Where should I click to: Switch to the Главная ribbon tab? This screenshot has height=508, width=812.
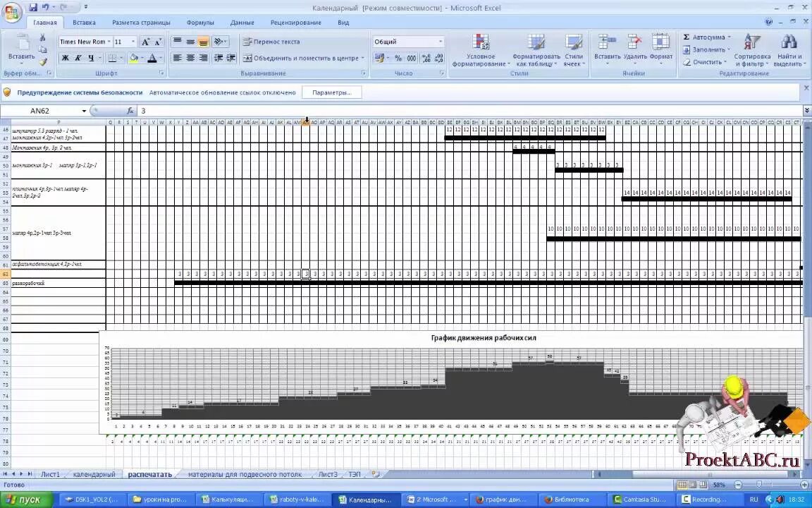[x=45, y=23]
